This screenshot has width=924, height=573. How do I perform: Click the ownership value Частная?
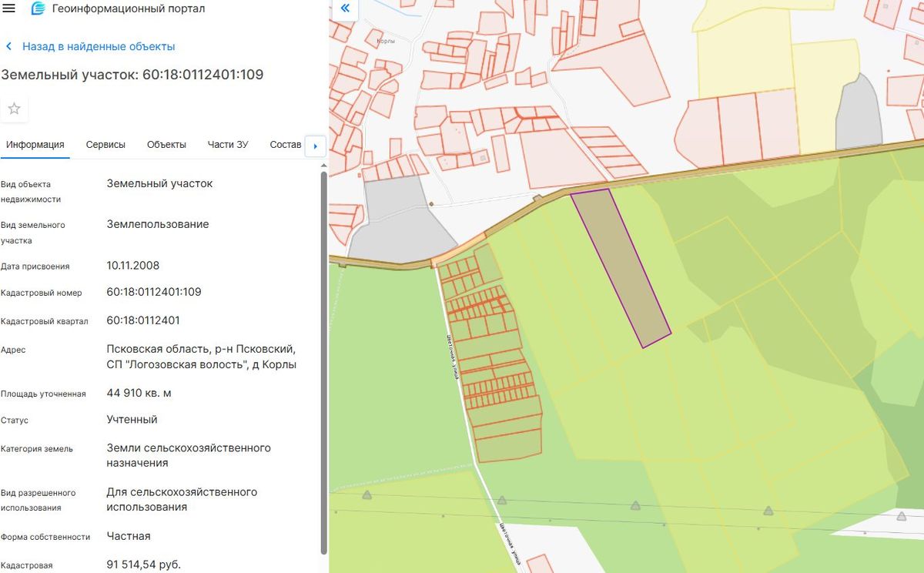click(129, 536)
